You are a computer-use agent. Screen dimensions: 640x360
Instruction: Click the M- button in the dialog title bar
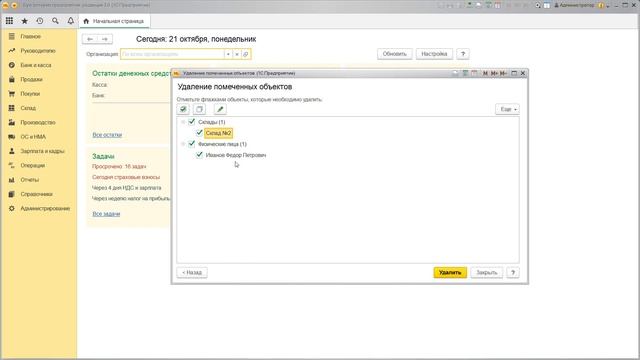pos(503,73)
